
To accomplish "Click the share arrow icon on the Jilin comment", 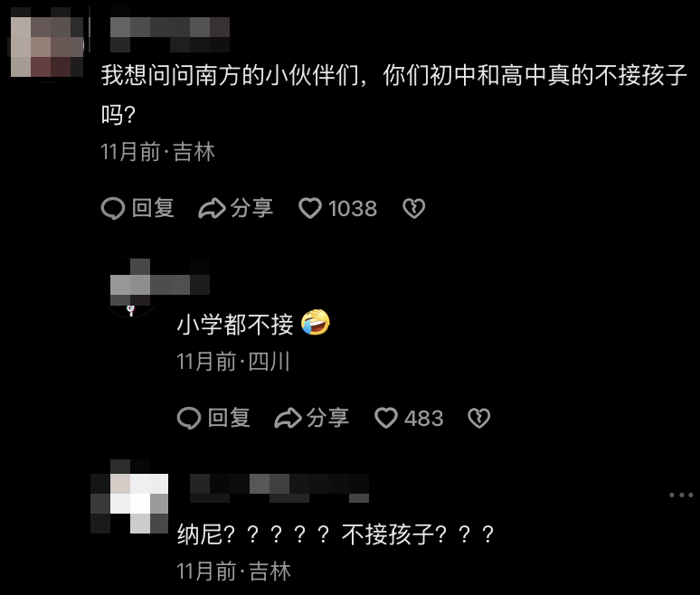I will [x=212, y=208].
